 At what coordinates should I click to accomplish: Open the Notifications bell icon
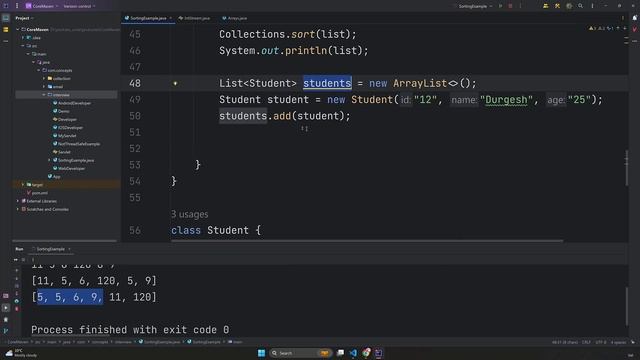click(635, 18)
